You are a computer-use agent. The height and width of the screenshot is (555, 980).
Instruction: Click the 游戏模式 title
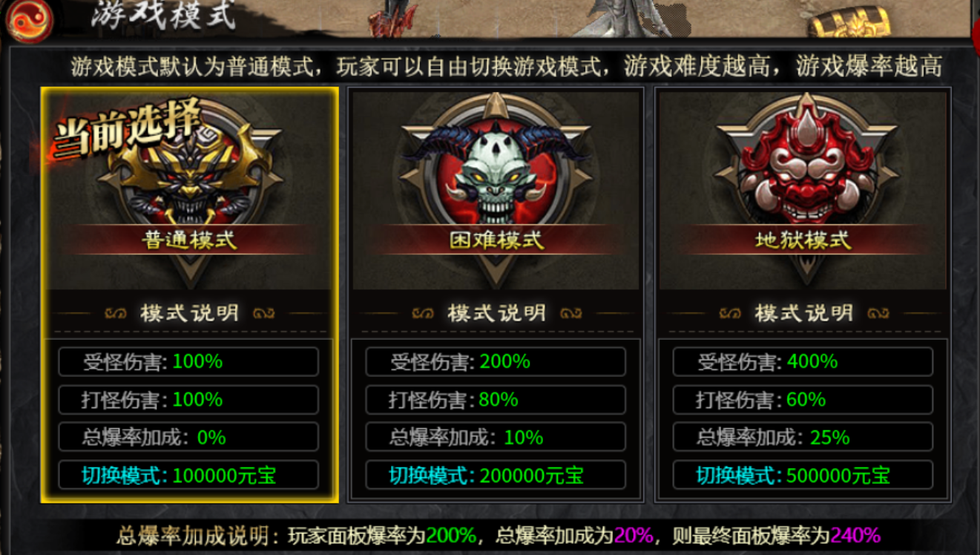coord(162,16)
